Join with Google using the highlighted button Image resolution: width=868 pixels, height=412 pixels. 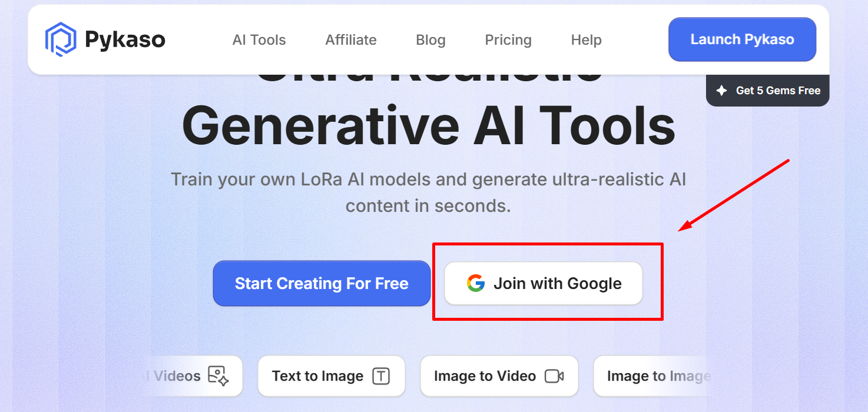[542, 283]
